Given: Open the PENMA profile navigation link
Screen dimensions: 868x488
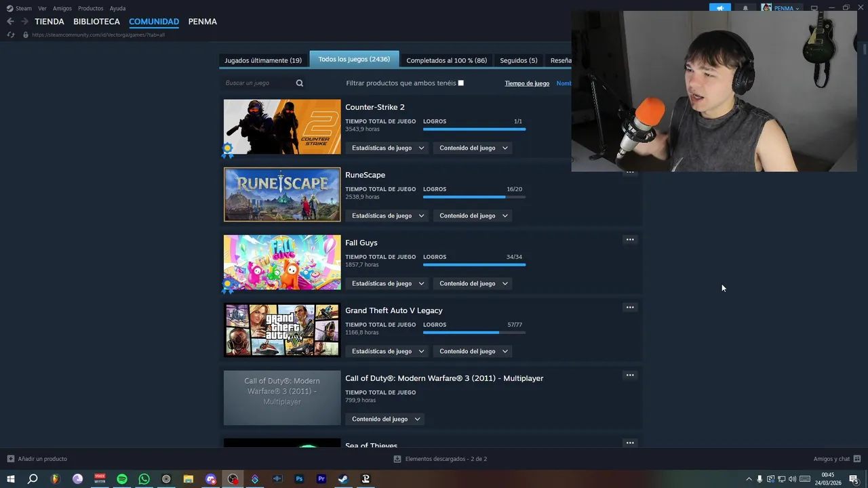Looking at the screenshot, I should pyautogui.click(x=203, y=22).
